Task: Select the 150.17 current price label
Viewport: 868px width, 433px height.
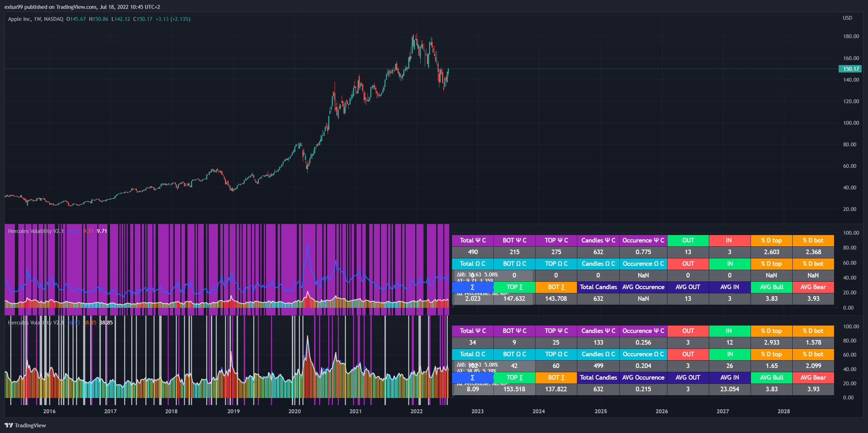Action: pos(850,69)
